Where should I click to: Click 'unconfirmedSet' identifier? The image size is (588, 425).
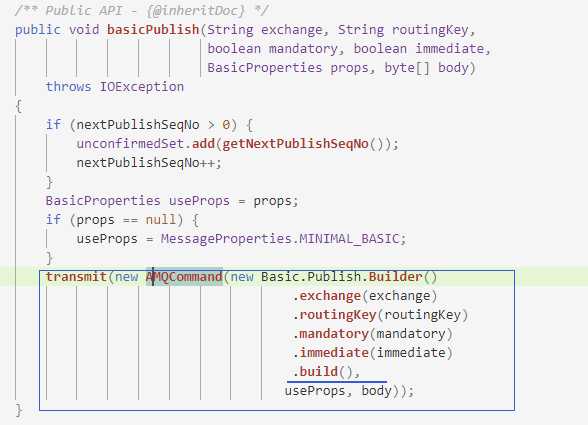pyautogui.click(x=130, y=144)
